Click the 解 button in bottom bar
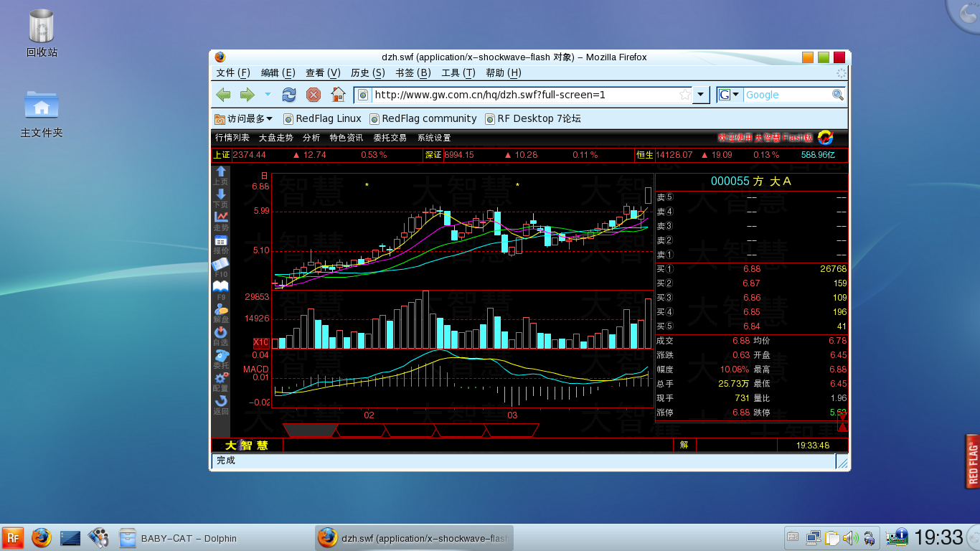 [684, 445]
